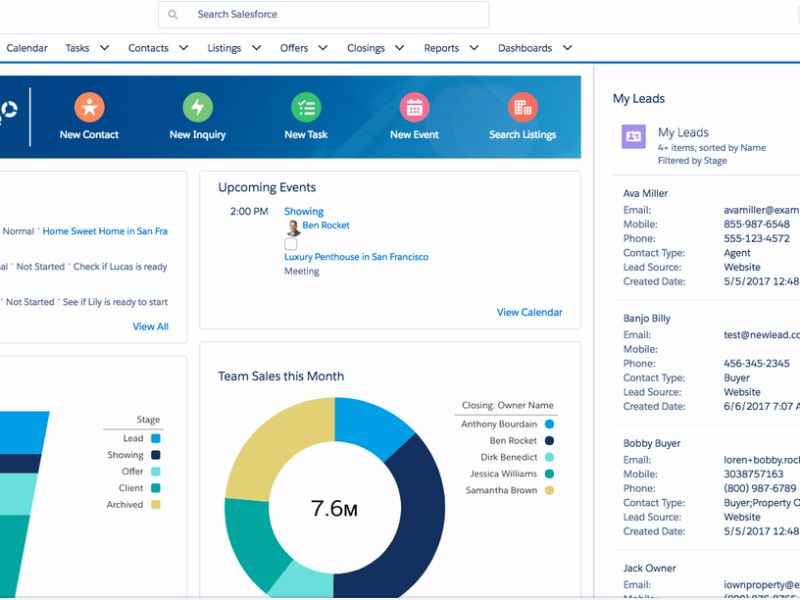
Task: Expand the Offers menu chevron
Action: pos(323,47)
